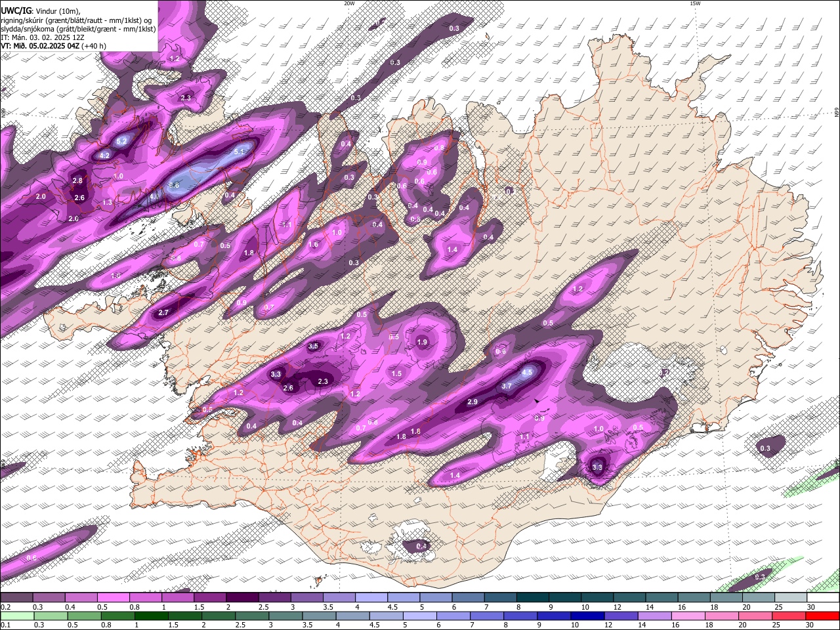Click the dark teal swatch above upper-row 9
This screenshot has width=840, height=630.
[x=565, y=598]
